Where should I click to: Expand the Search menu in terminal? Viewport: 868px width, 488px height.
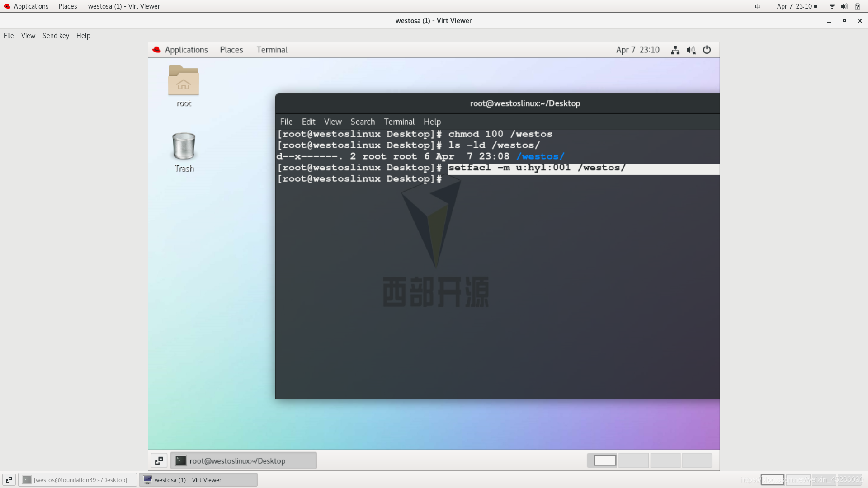[x=363, y=122]
